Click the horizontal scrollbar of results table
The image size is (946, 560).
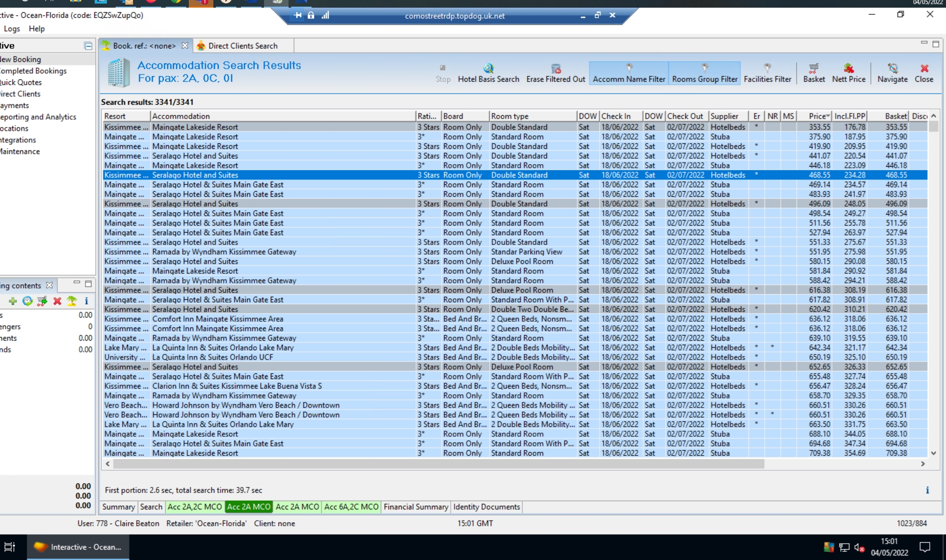(x=438, y=464)
